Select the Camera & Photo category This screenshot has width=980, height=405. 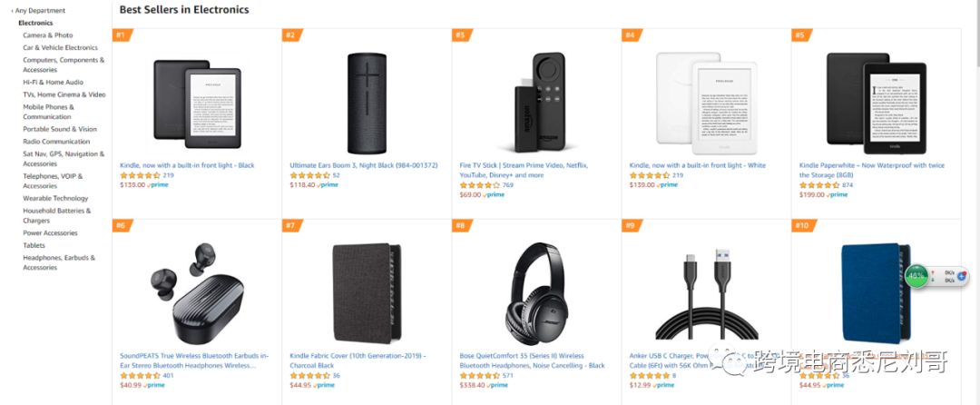pos(48,35)
